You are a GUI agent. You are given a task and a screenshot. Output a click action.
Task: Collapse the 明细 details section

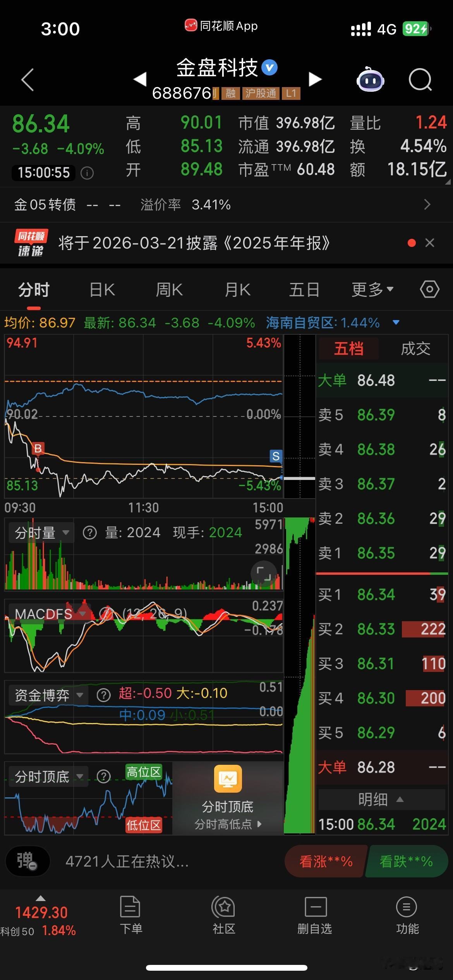[381, 799]
